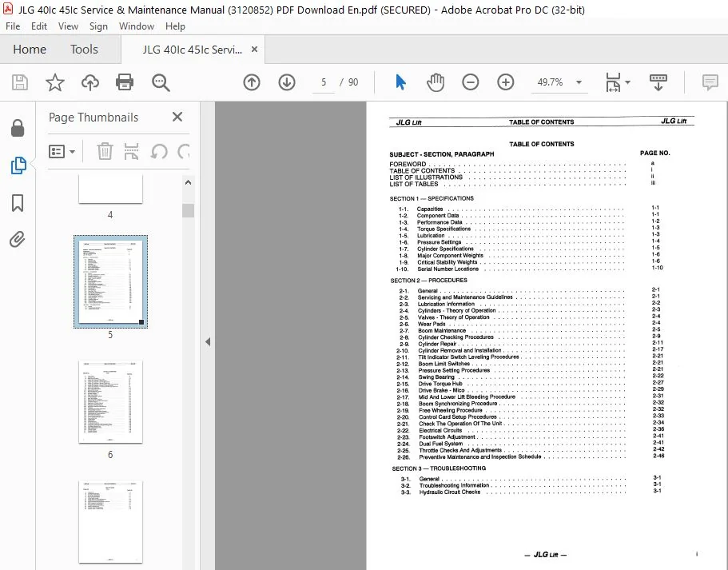Click the 'FOREWORD' contents entry
The image size is (728, 570).
408,164
